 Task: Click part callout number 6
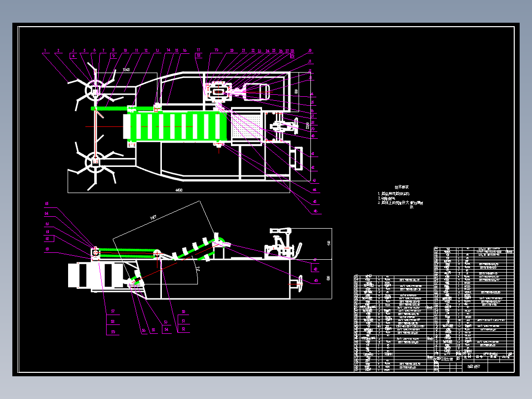point(95,50)
